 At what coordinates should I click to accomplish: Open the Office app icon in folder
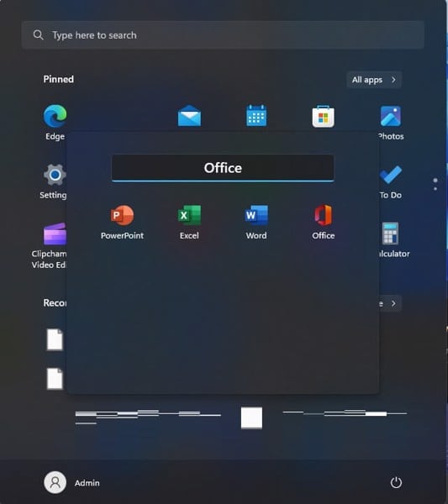(x=324, y=222)
